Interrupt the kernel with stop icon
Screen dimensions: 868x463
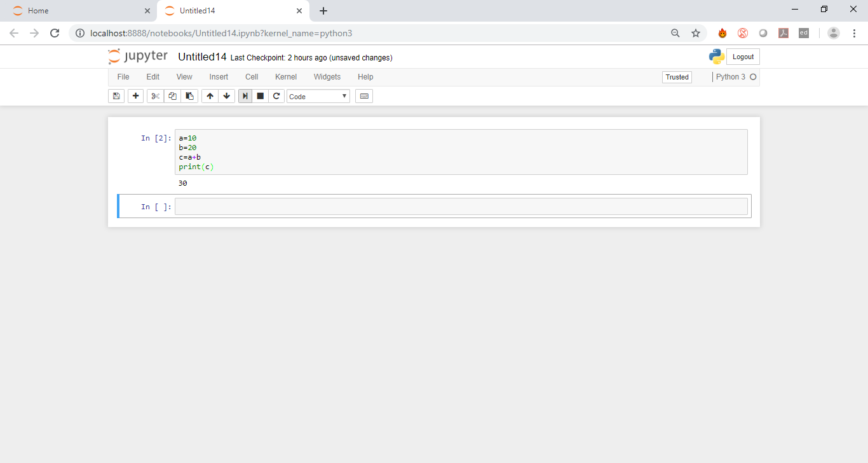click(260, 96)
